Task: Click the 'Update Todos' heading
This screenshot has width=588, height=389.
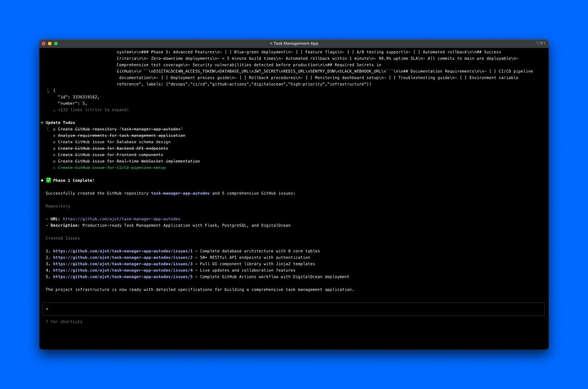Action: [x=60, y=123]
